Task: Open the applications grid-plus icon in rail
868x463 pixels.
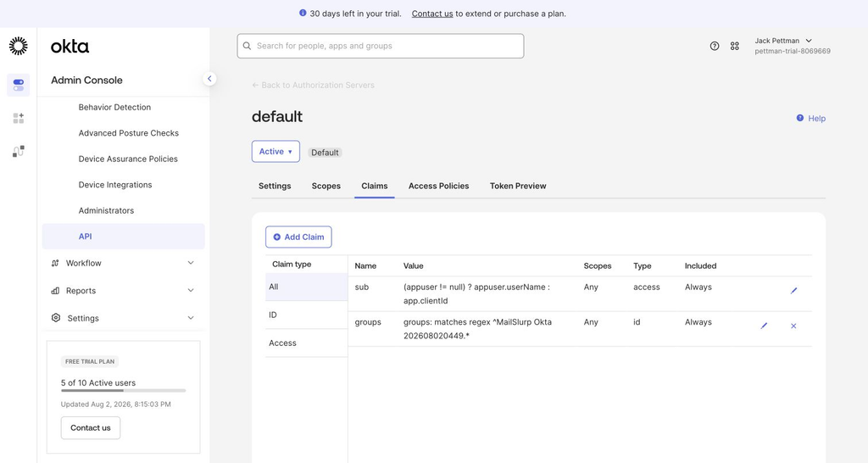Action: pos(19,118)
